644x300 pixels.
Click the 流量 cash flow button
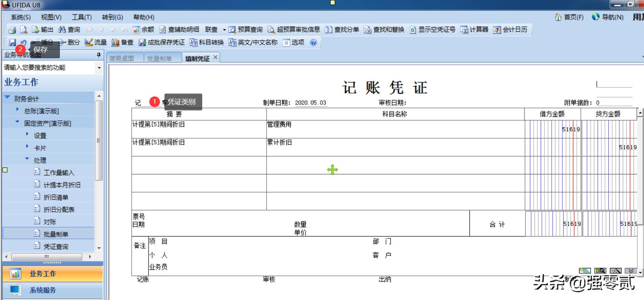(x=96, y=42)
